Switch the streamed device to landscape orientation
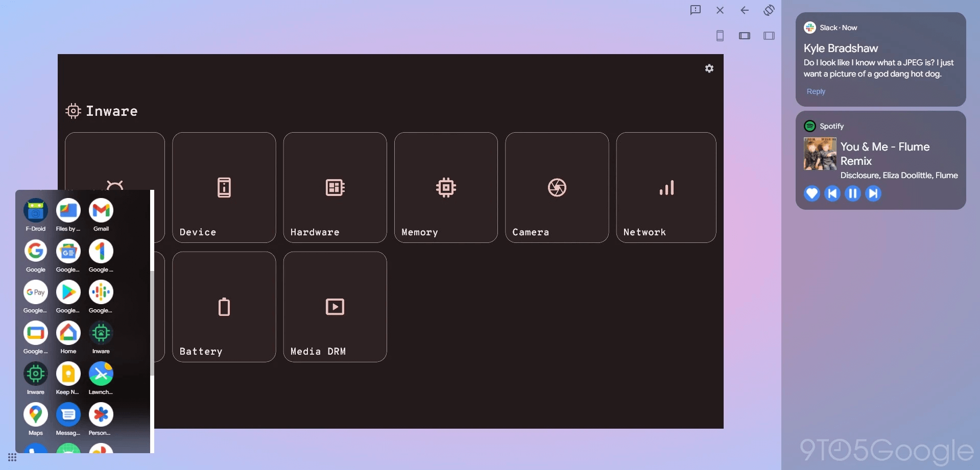The image size is (980, 470). (x=744, y=35)
